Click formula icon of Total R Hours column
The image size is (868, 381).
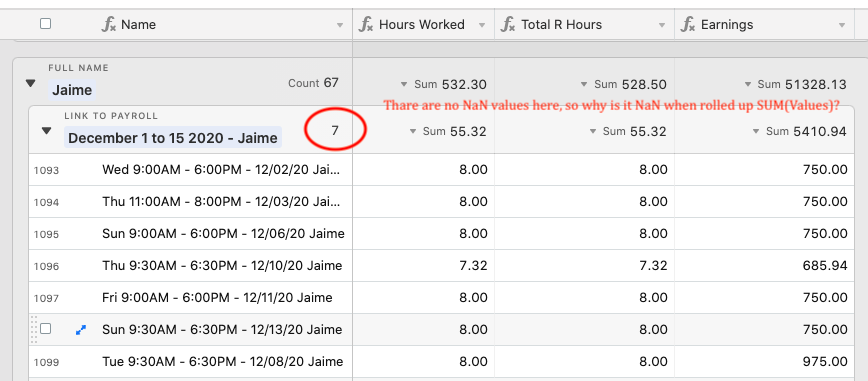(508, 24)
